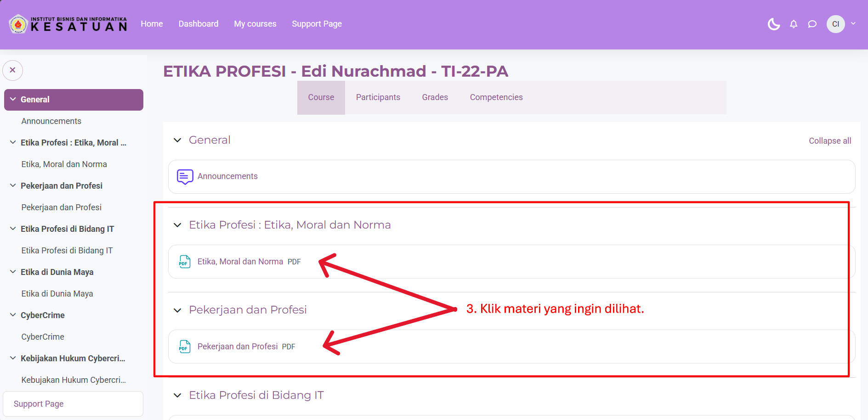Collapse the CyberCrime section in sidebar
Screen dimensions: 868x420
pyautogui.click(x=13, y=315)
